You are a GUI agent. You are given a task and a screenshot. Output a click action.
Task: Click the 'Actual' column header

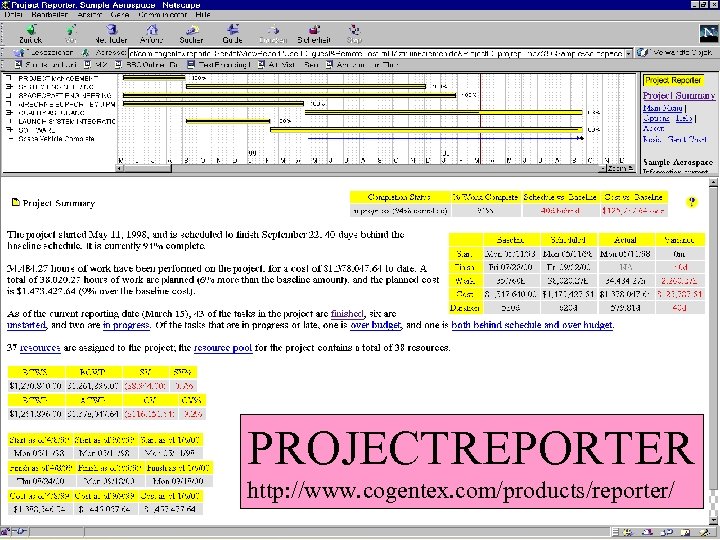click(x=625, y=240)
